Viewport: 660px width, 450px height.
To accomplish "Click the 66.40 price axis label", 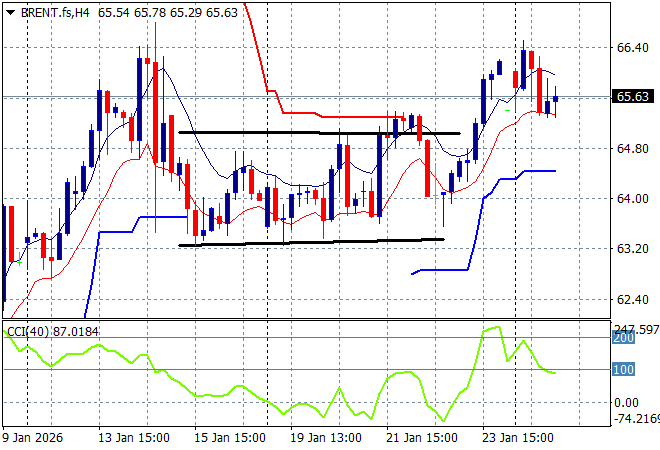I will pos(630,47).
